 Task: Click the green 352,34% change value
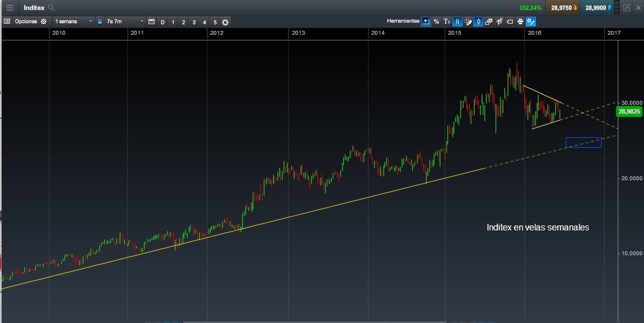(530, 8)
